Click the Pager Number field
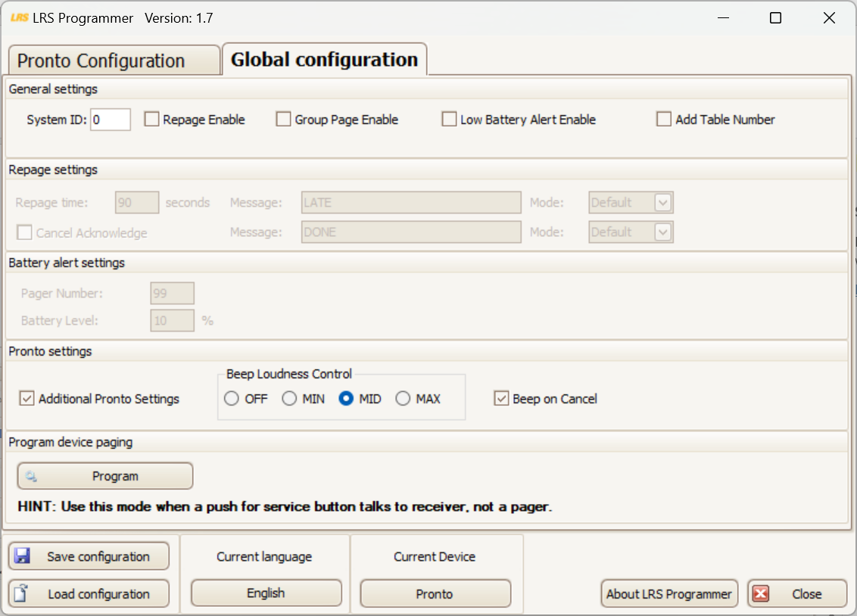The height and width of the screenshot is (616, 857). 172,294
